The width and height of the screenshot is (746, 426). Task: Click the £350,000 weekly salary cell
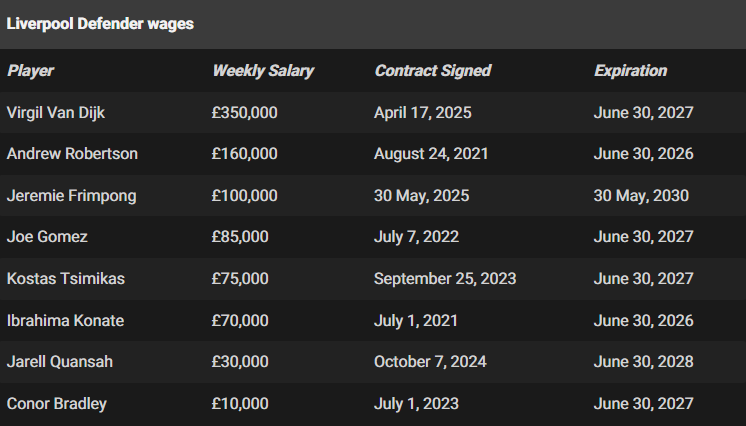pyautogui.click(x=245, y=113)
